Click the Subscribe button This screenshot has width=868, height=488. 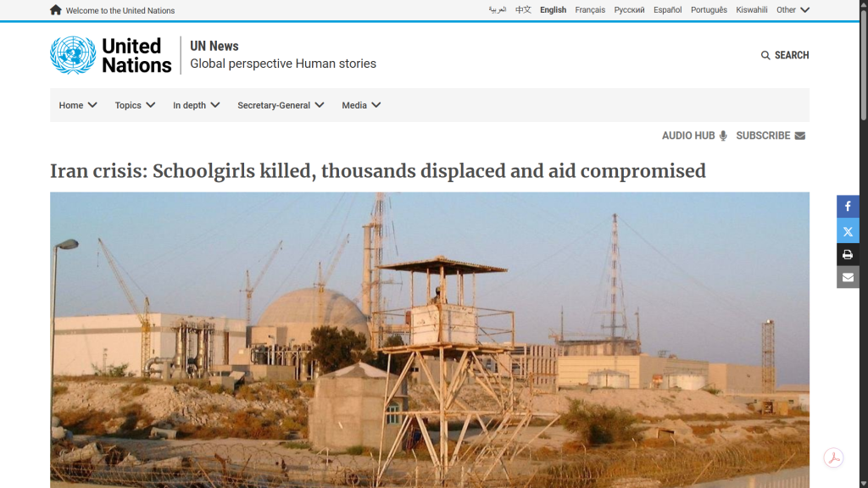point(770,136)
